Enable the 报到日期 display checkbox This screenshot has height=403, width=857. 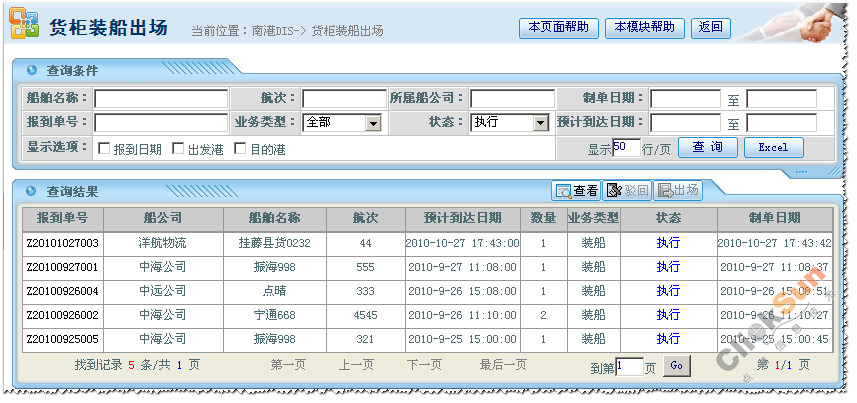tap(103, 149)
